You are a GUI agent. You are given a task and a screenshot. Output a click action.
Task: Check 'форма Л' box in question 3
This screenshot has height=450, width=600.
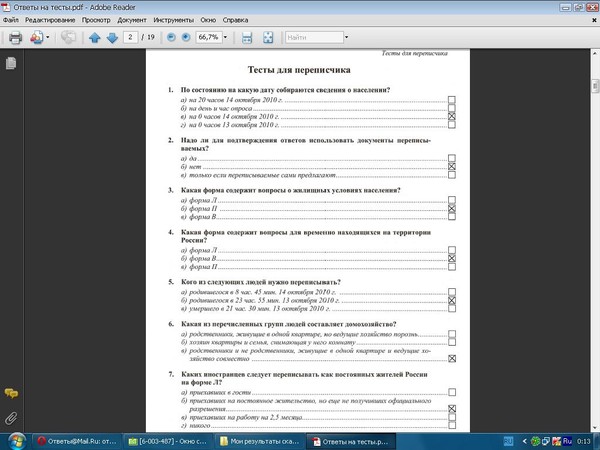click(x=452, y=200)
